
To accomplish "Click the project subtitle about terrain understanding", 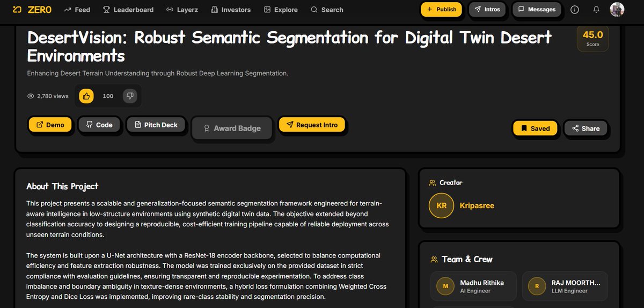I will click(158, 73).
